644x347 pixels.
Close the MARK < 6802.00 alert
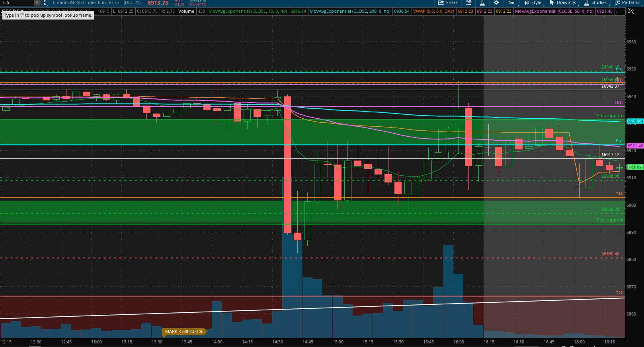click(x=201, y=331)
